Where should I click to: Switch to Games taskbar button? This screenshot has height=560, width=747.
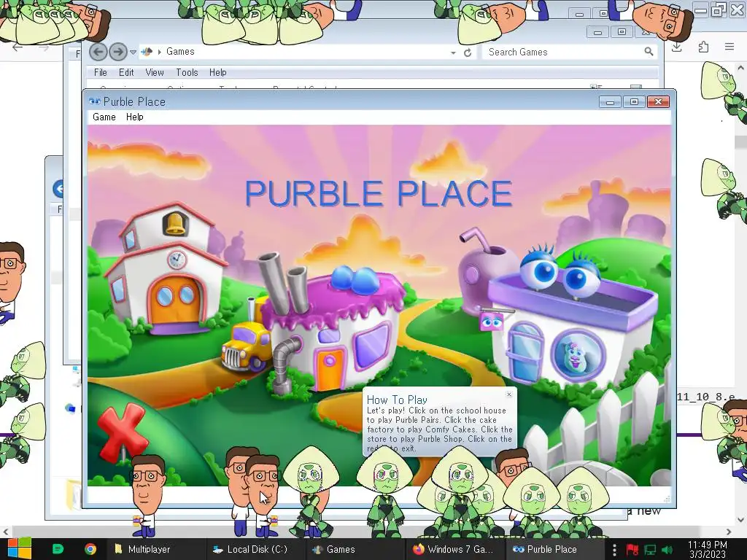pyautogui.click(x=355, y=549)
